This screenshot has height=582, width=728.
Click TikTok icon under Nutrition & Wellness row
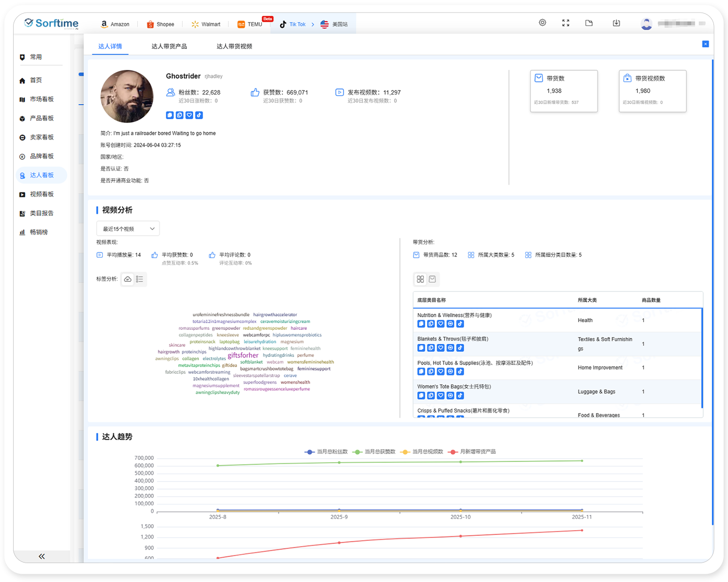click(460, 324)
